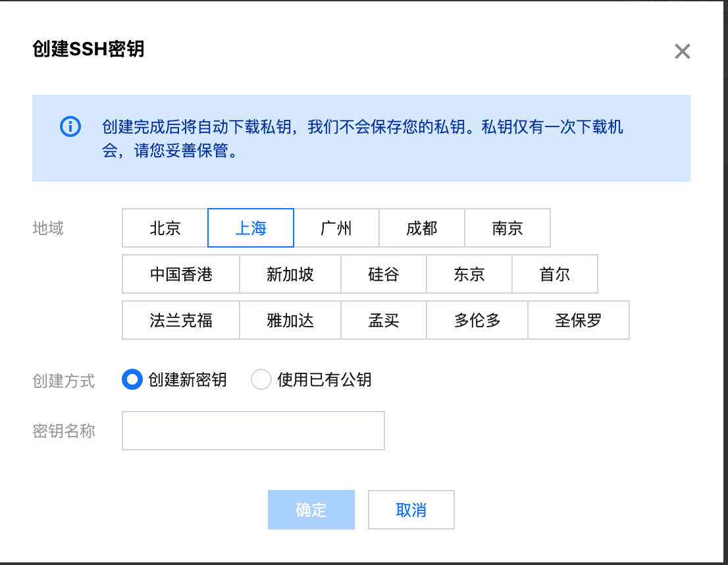The width and height of the screenshot is (728, 565).
Task: Select 北京 region
Action: (165, 228)
